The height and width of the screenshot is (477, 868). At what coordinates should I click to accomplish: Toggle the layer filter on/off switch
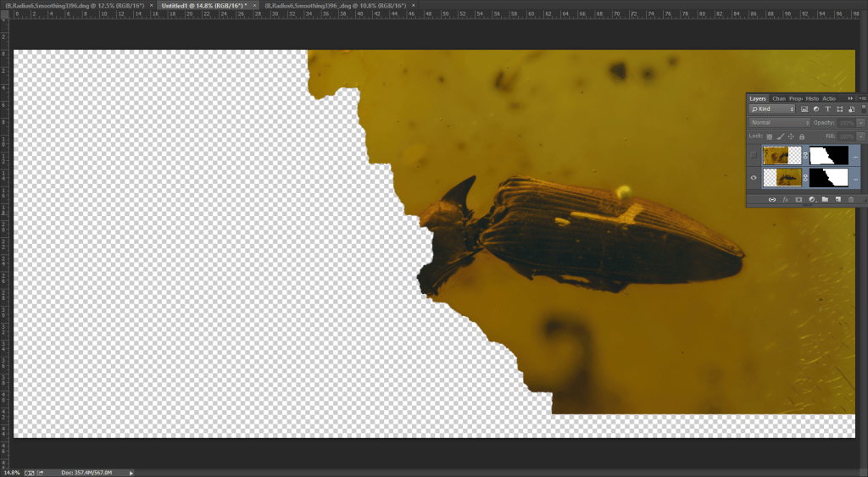tap(861, 109)
